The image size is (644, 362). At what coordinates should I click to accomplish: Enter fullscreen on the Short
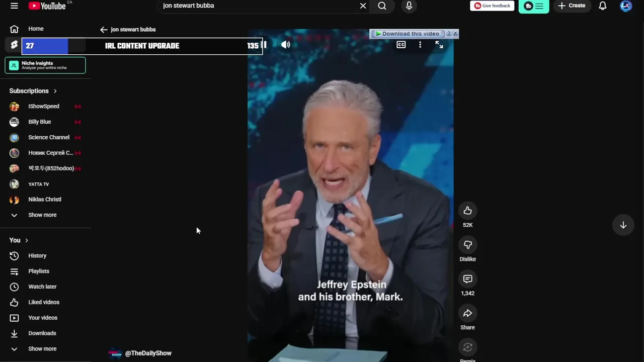[x=439, y=45]
